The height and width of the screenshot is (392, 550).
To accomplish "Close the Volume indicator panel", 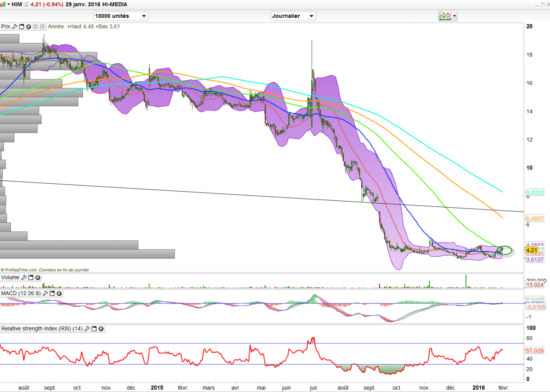I will (x=38, y=277).
